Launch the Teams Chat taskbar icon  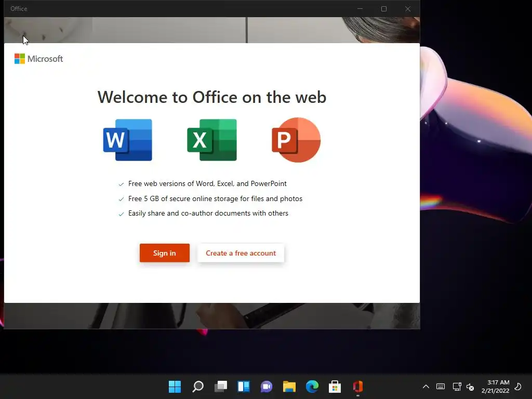point(267,387)
